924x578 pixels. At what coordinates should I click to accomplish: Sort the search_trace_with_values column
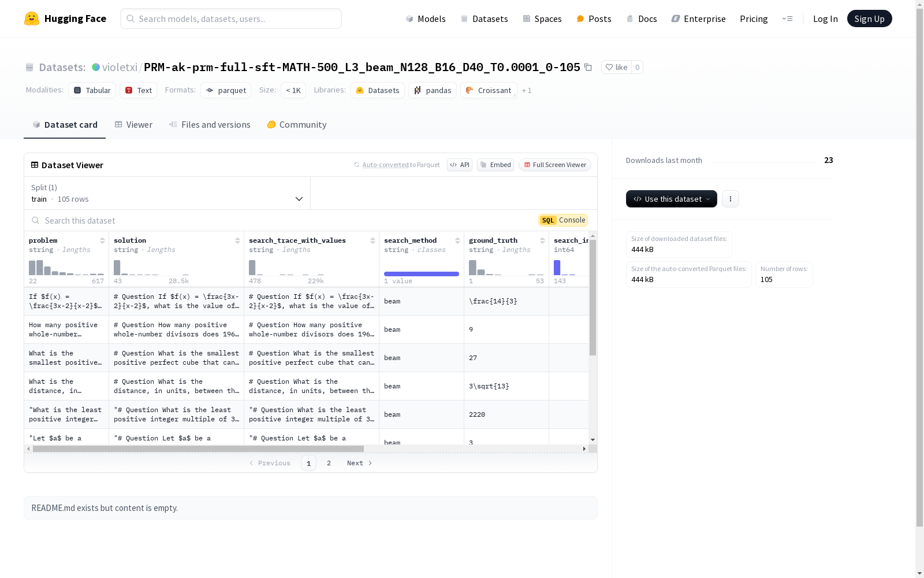372,240
